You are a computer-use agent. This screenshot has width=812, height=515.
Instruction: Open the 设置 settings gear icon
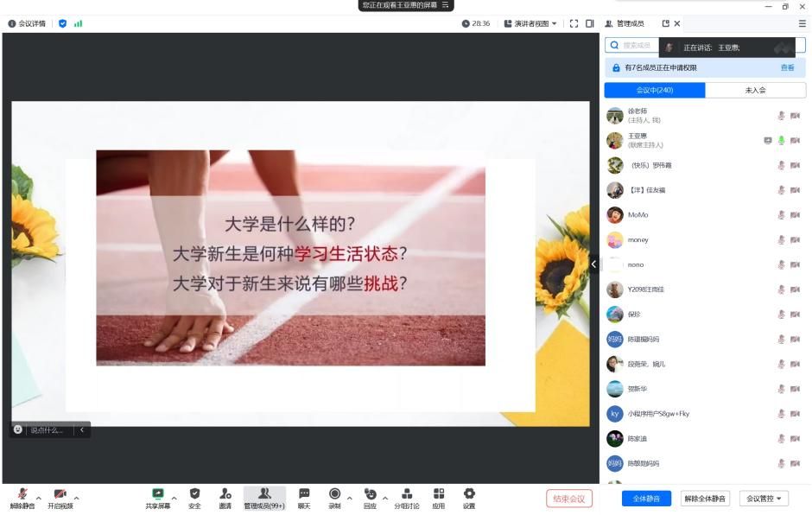469,493
